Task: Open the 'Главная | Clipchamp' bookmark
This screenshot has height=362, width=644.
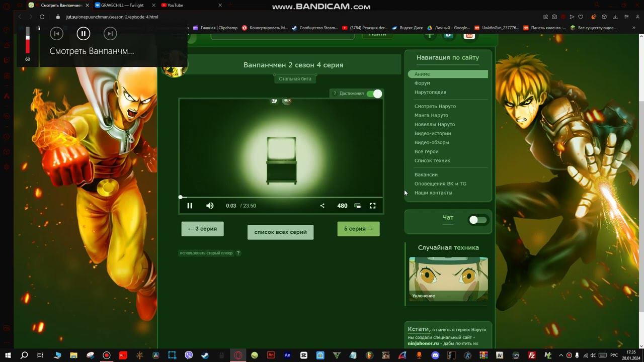Action: click(x=215, y=28)
